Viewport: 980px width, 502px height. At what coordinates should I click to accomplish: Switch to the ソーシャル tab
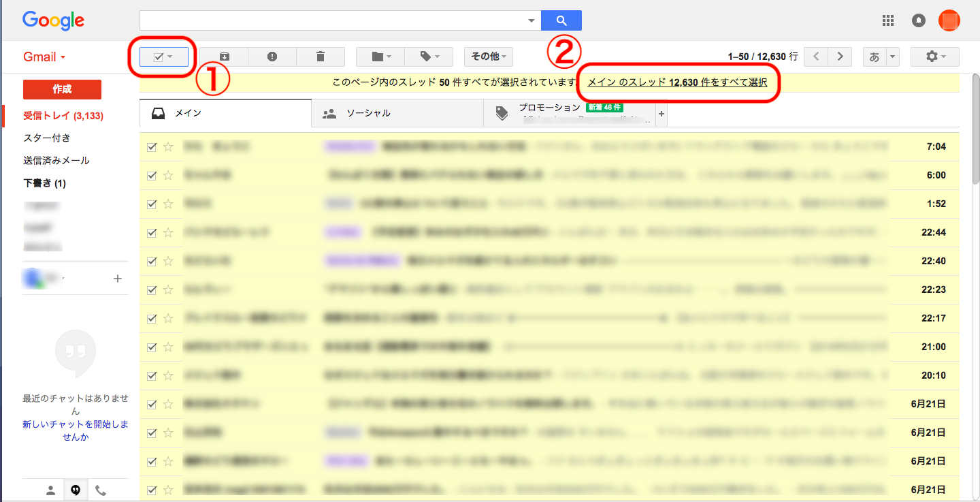coord(367,113)
